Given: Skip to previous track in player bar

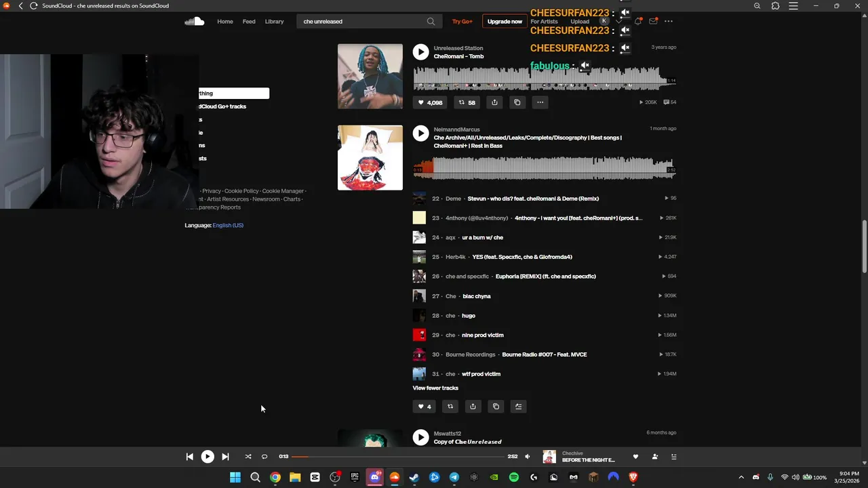Looking at the screenshot, I should (x=189, y=457).
